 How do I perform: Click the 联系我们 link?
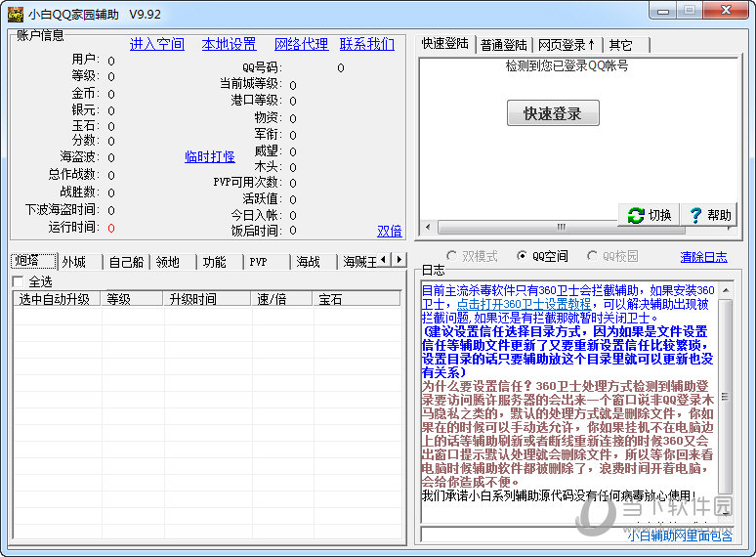[x=367, y=44]
